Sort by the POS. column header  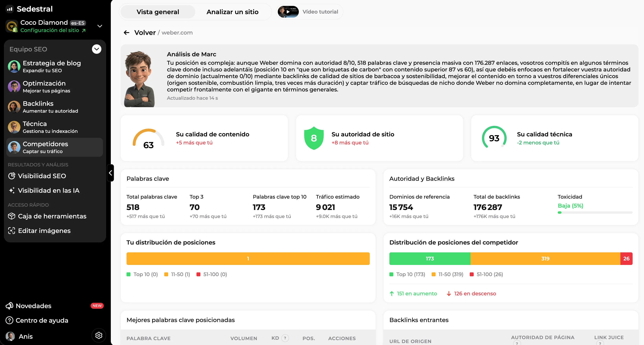309,339
